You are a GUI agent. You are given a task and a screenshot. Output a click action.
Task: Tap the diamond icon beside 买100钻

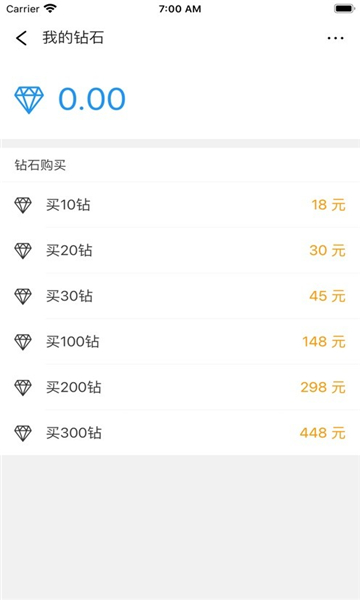[23, 341]
